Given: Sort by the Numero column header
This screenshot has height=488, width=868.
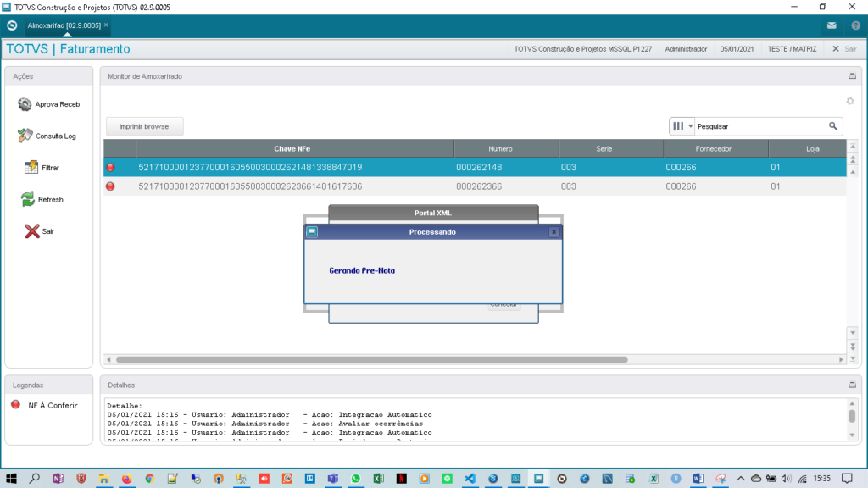Looking at the screenshot, I should 507,148.
